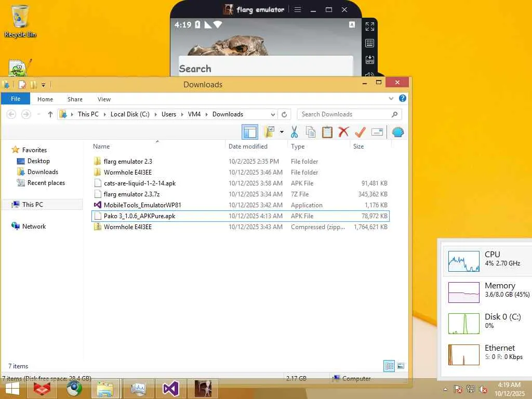This screenshot has width=532, height=399.
Task: Click the emulator Search box
Action: pyautogui.click(x=265, y=66)
